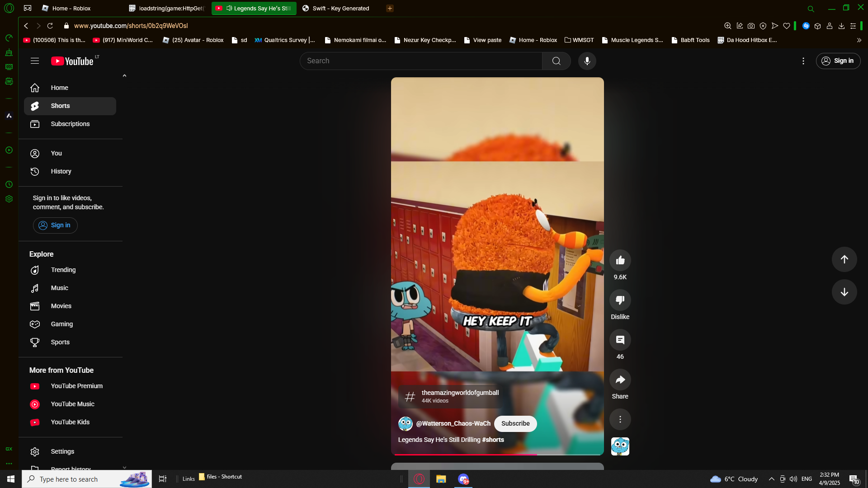Open GX Control speedometer in sidebar

point(9,38)
